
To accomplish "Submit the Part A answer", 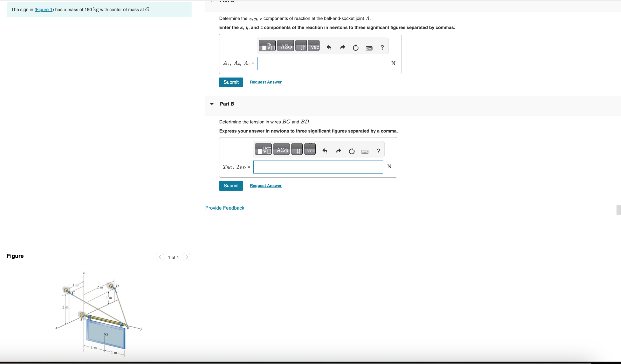I will (231, 82).
